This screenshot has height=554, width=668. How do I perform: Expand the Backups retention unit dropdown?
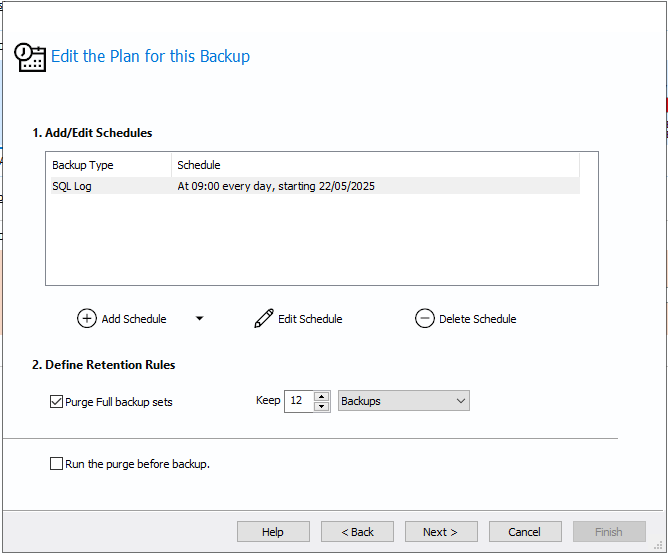tap(404, 401)
